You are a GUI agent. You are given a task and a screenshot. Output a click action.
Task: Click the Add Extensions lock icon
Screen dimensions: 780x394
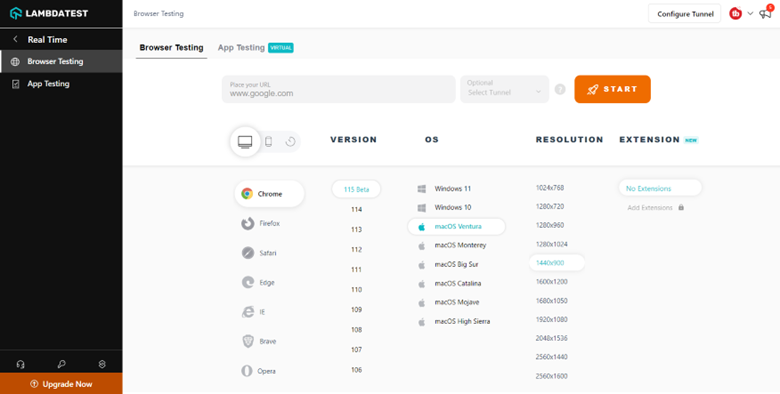[x=681, y=207]
